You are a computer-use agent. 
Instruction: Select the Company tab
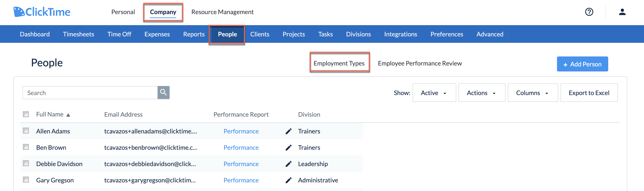(163, 12)
